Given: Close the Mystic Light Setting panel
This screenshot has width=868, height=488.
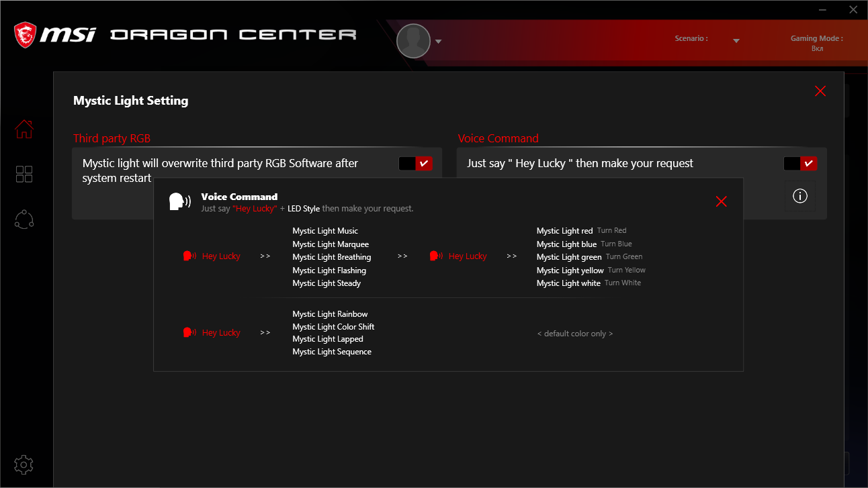Looking at the screenshot, I should coord(820,91).
